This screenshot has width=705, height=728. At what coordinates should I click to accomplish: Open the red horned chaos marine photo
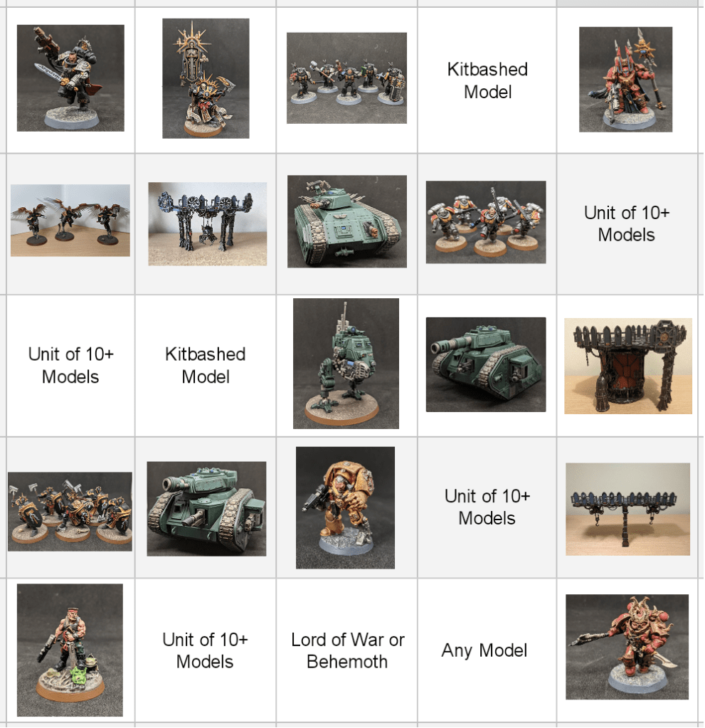tap(627, 647)
